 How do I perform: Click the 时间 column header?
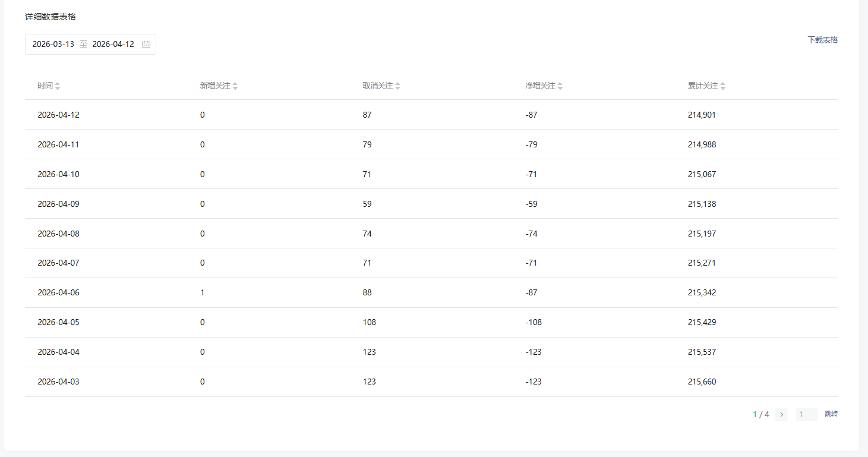(45, 86)
